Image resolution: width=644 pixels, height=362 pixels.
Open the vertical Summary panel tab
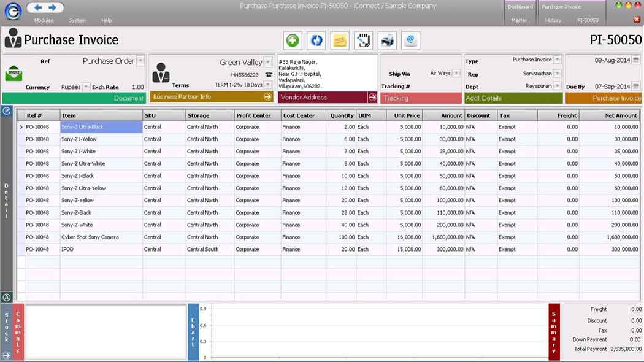554,331
